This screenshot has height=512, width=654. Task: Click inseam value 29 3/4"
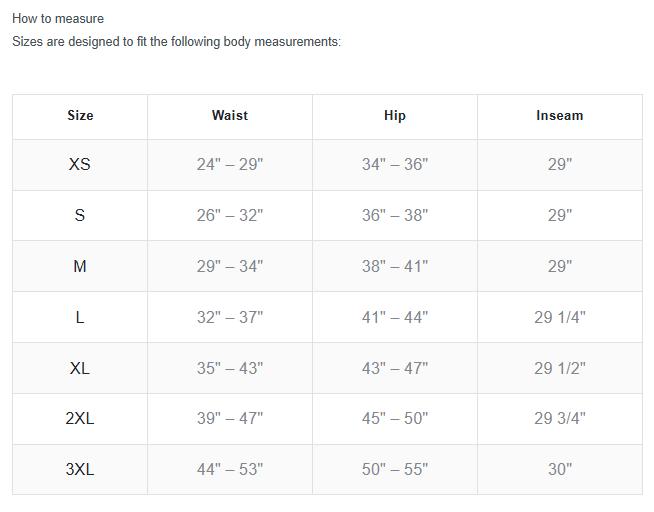560,418
